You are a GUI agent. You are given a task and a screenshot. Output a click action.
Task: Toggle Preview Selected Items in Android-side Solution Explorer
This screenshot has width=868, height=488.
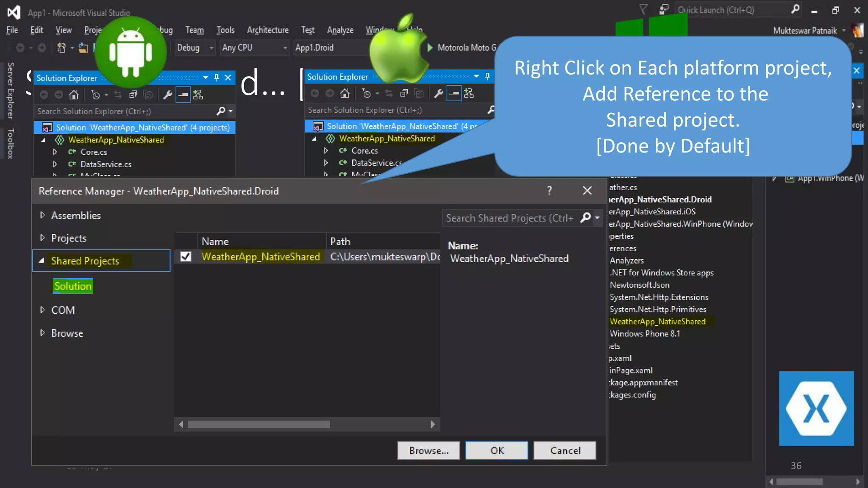(183, 95)
